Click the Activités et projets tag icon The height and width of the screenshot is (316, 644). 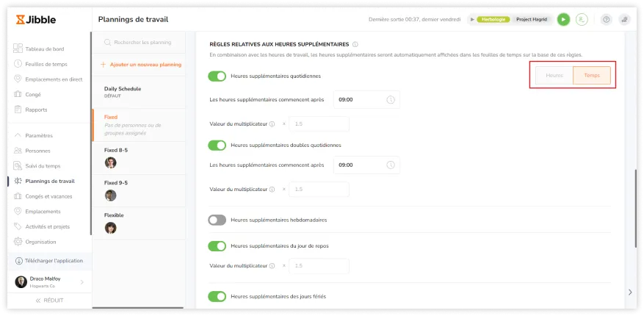point(18,226)
